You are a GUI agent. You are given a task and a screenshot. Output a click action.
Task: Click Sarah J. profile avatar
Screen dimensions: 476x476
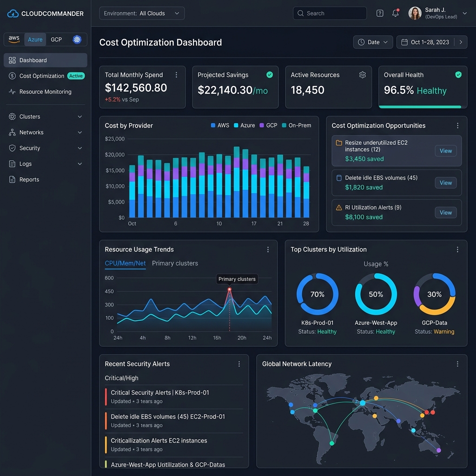(415, 13)
